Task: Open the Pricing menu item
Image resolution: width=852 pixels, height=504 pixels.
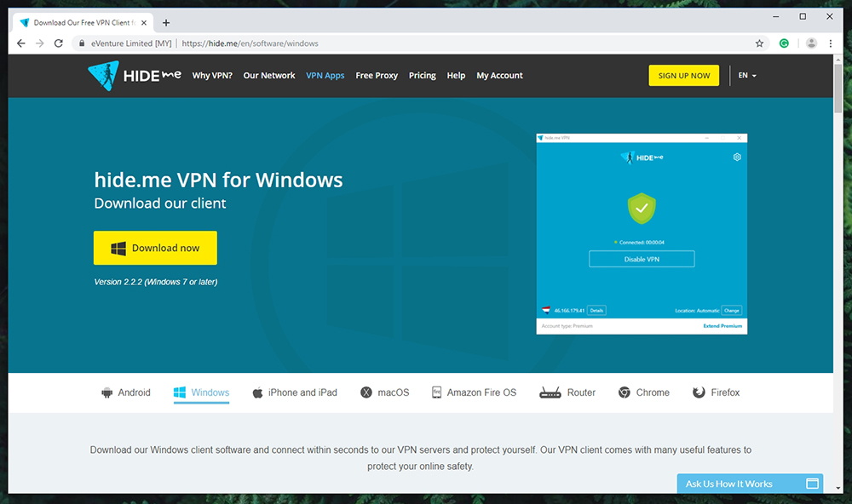Action: 422,76
